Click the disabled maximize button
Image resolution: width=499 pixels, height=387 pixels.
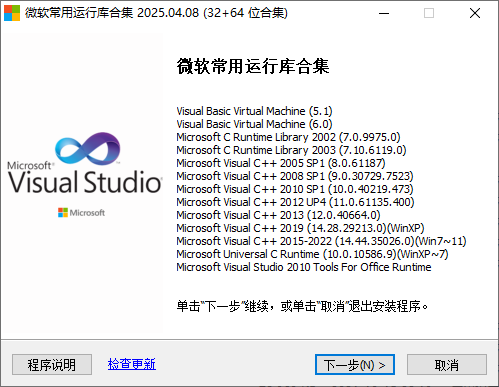pyautogui.click(x=429, y=13)
